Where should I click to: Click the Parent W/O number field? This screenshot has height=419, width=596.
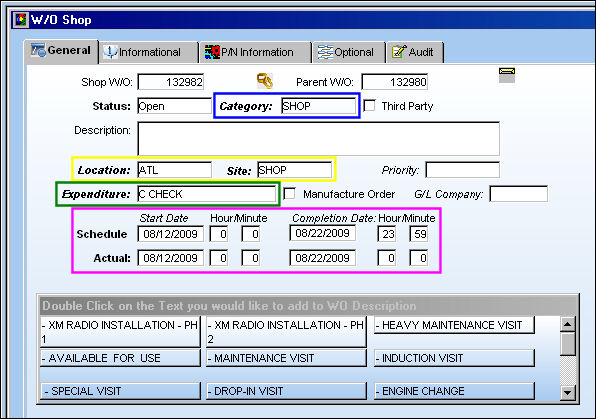pos(395,82)
